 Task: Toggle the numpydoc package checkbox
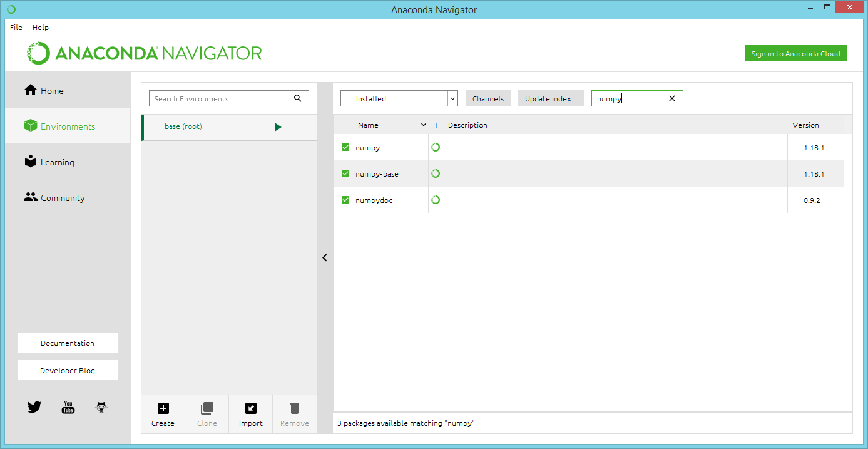point(345,200)
